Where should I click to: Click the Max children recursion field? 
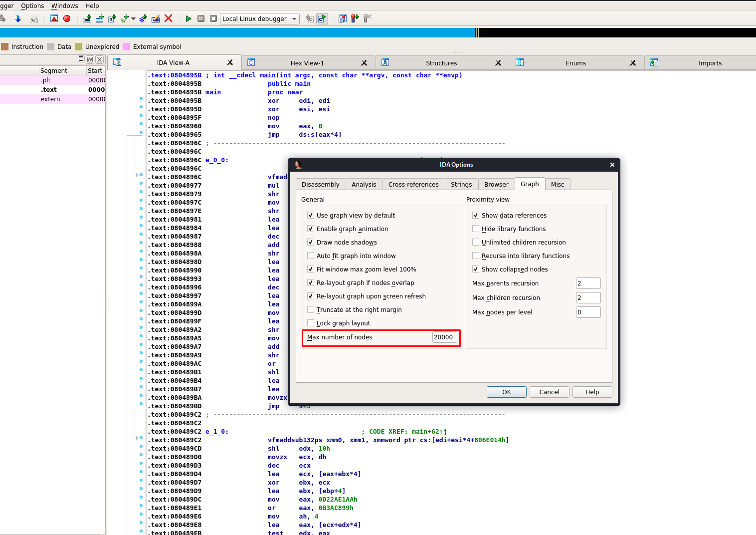588,297
